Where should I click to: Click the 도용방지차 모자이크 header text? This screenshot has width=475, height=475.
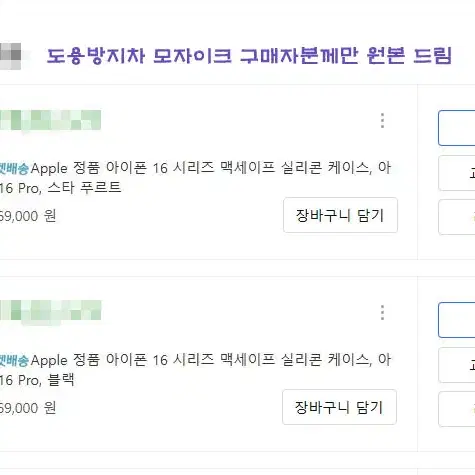pos(249,56)
